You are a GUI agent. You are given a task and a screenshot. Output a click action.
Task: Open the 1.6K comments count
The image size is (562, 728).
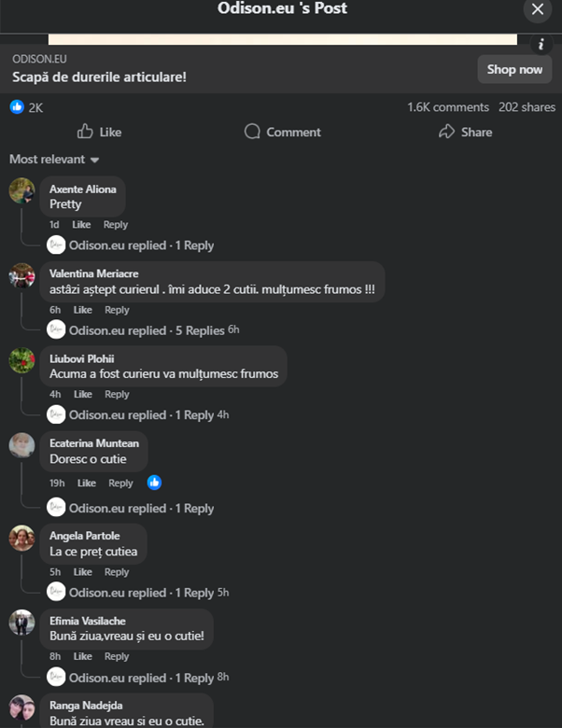coord(448,107)
